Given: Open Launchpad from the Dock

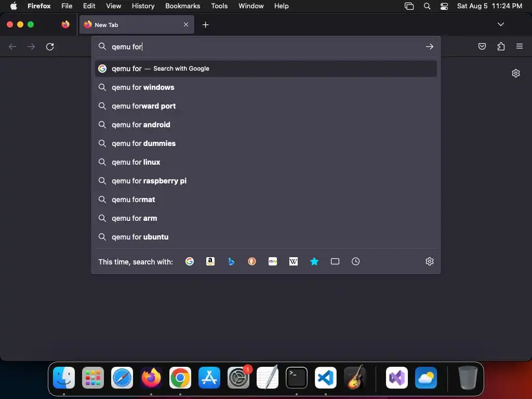Looking at the screenshot, I should 93,378.
